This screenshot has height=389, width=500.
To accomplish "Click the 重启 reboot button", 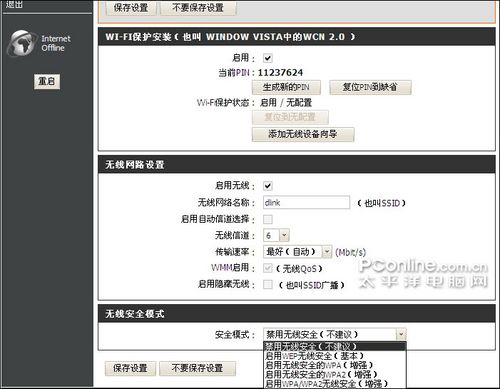I will (47, 81).
